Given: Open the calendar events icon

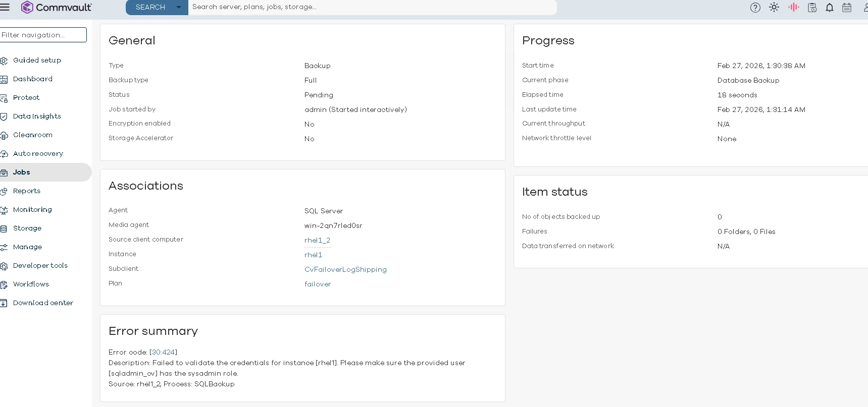Looking at the screenshot, I should point(847,8).
